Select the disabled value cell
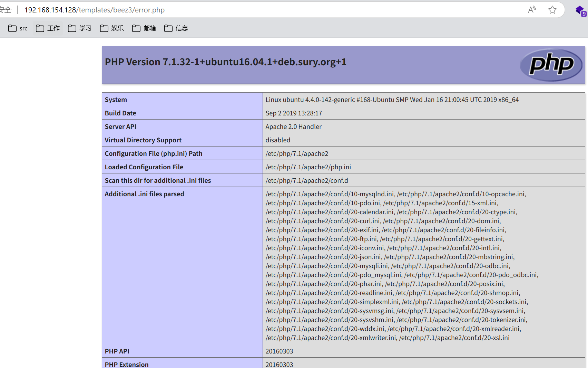 tap(424, 140)
